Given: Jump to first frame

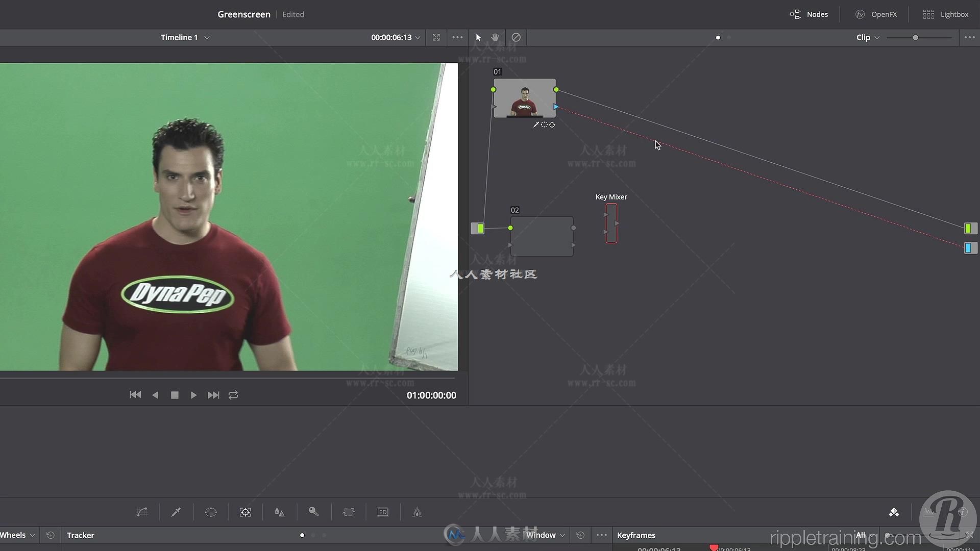Looking at the screenshot, I should [x=135, y=395].
